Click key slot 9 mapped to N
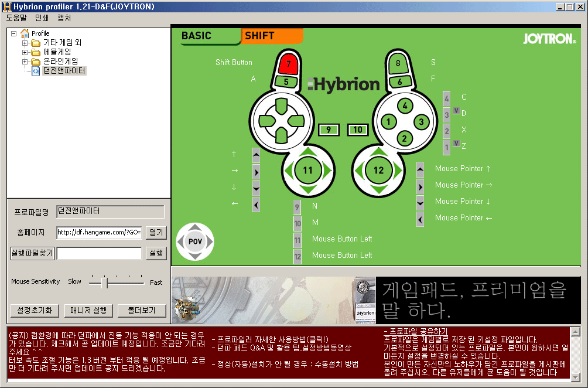Screen dimensions: 588x388 coord(297,207)
